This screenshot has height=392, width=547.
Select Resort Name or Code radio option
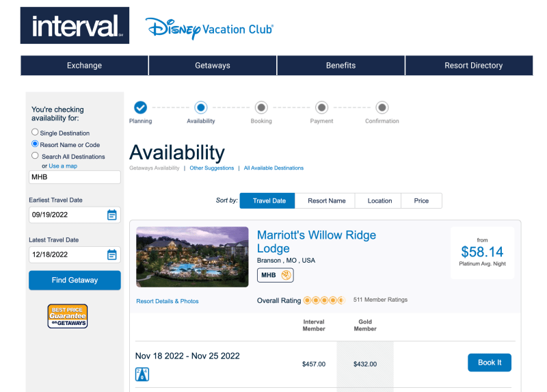pyautogui.click(x=35, y=144)
